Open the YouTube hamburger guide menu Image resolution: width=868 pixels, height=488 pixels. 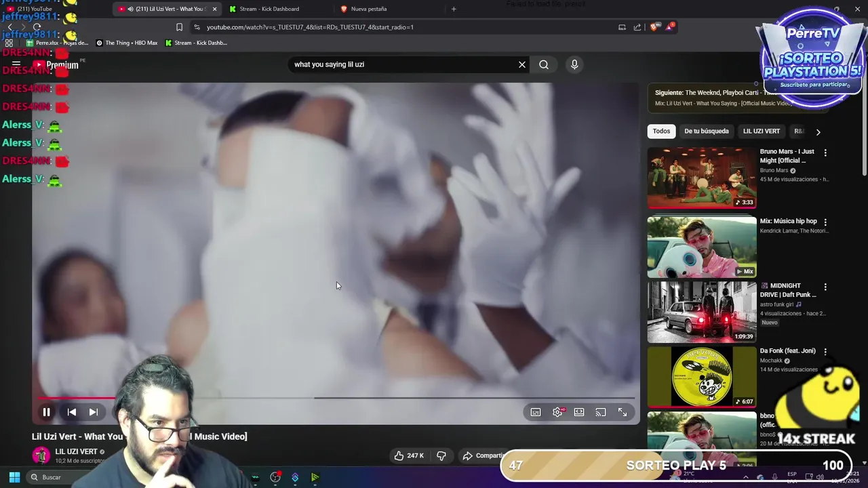(16, 64)
